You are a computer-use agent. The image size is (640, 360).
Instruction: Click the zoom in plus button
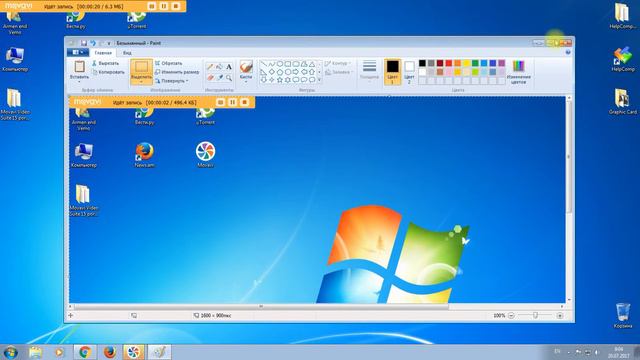560,316
